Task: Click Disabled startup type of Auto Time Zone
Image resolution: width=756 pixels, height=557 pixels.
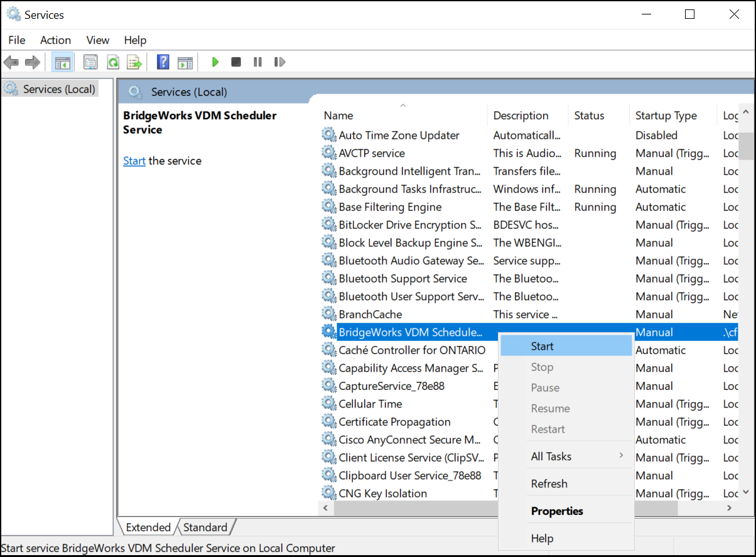Action: [x=656, y=135]
